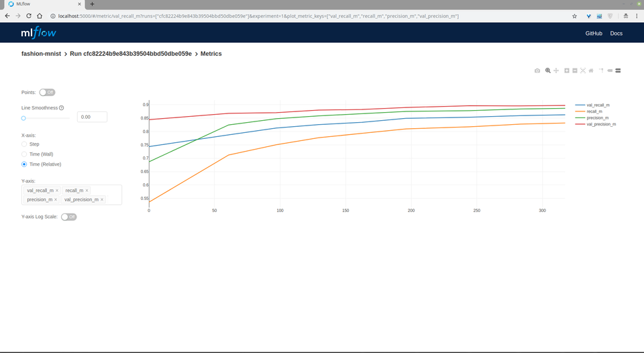Reset axes with the home icon

pos(591,70)
